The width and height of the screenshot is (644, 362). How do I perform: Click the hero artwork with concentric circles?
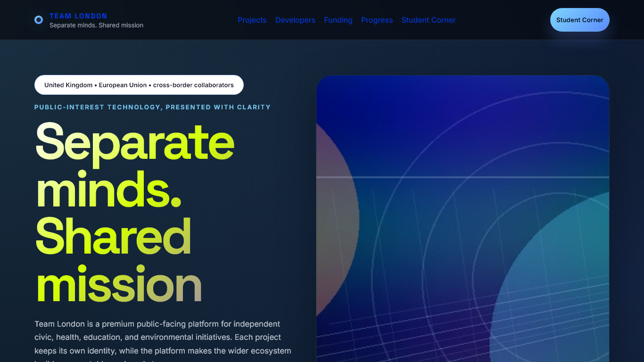[x=462, y=219]
